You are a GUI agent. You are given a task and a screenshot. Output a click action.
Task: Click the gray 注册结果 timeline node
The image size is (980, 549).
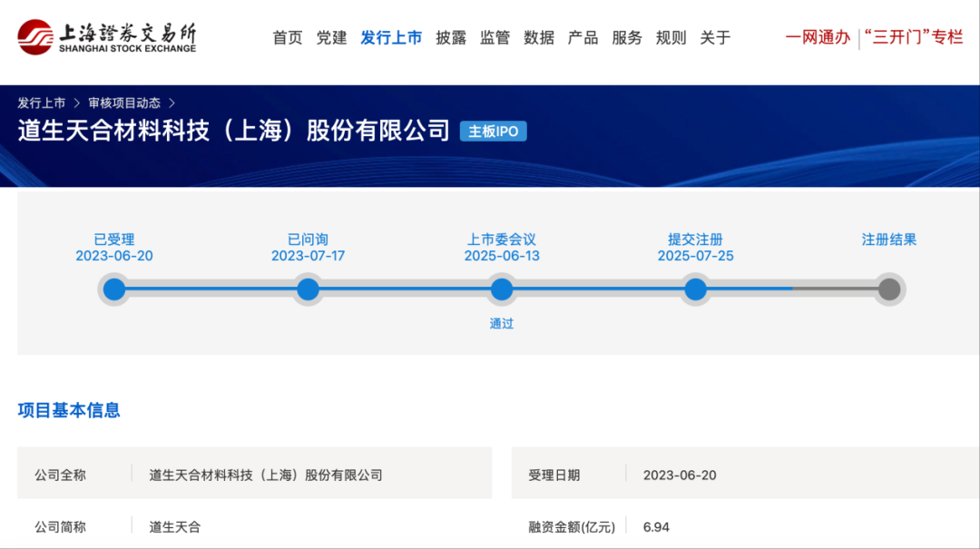tap(889, 289)
